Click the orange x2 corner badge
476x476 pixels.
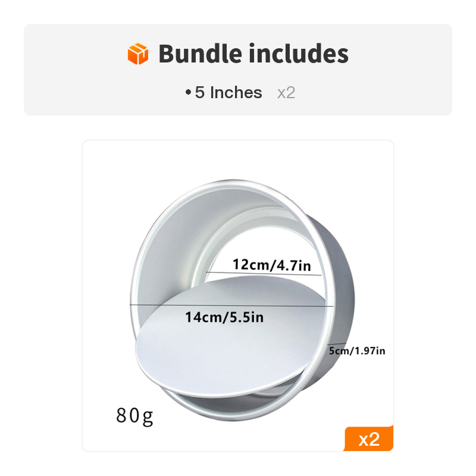click(369, 439)
